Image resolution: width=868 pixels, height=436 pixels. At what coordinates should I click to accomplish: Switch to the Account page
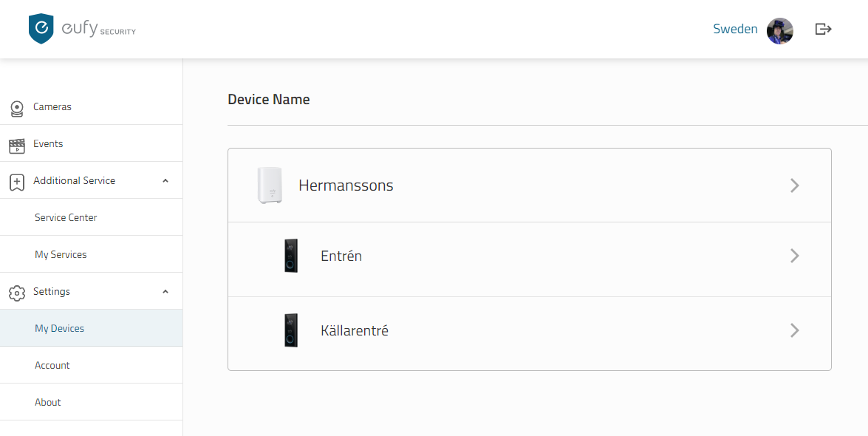52,364
